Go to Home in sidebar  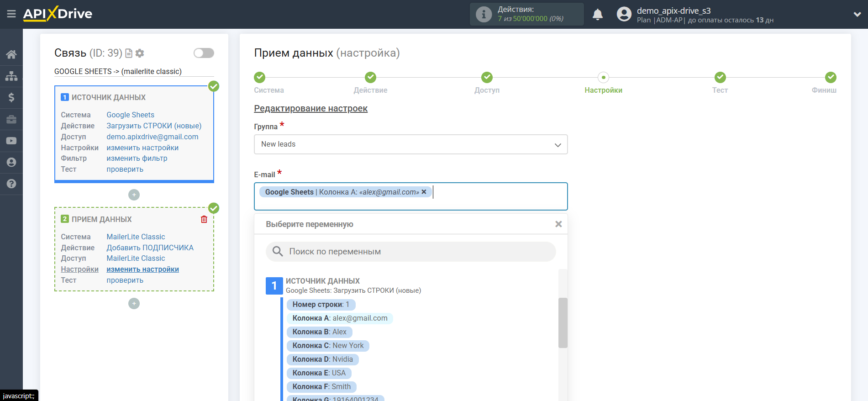click(11, 54)
